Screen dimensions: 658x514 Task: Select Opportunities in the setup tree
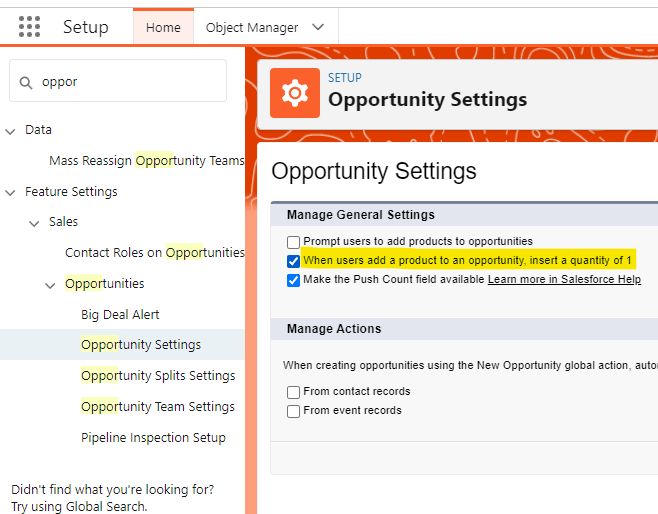click(104, 284)
